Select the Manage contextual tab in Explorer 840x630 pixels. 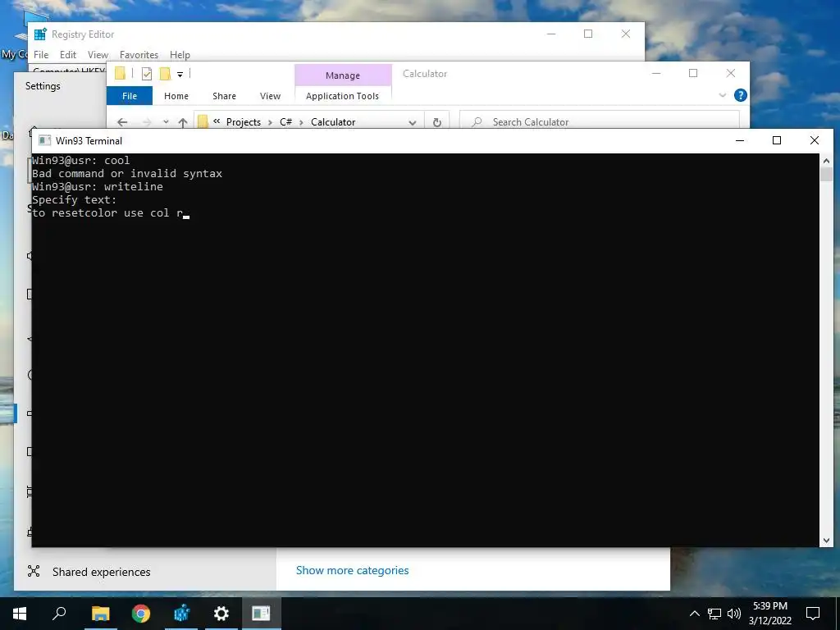click(343, 75)
